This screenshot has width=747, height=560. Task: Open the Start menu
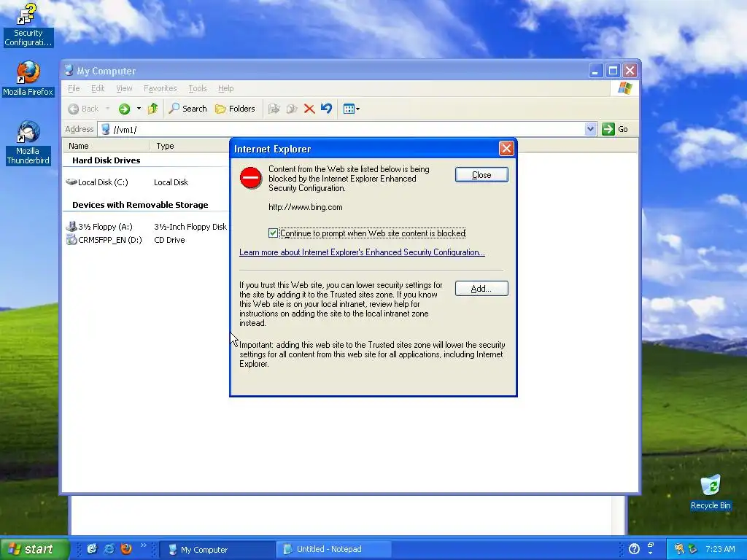coord(34,549)
